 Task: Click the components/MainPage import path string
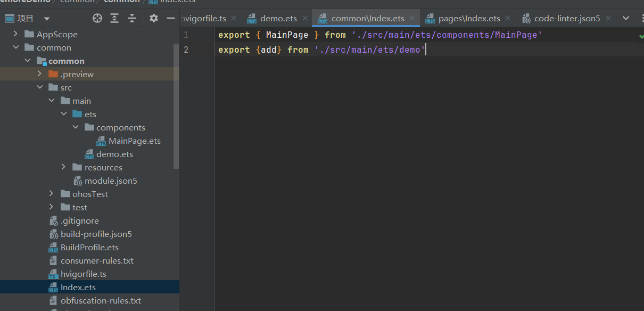pos(447,35)
